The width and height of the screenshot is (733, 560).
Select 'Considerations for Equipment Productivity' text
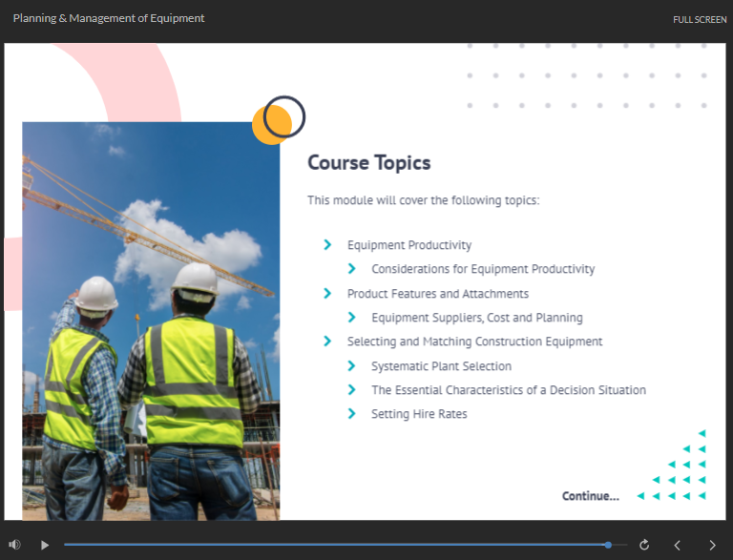(483, 269)
